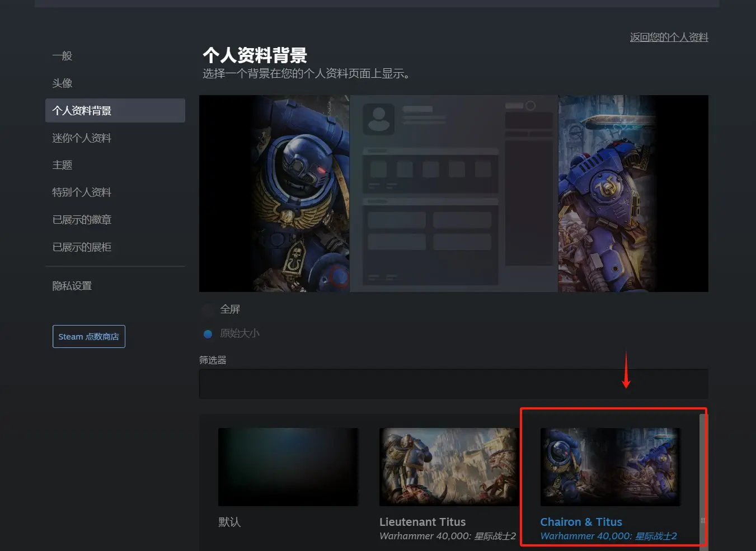This screenshot has width=756, height=551.
Task: Select the 全屏 radio option
Action: pos(208,309)
